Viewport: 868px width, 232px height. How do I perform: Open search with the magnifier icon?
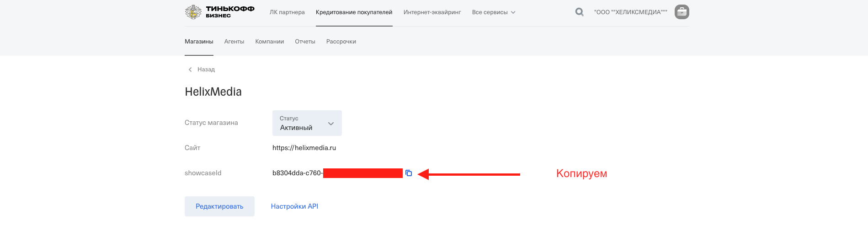click(579, 12)
